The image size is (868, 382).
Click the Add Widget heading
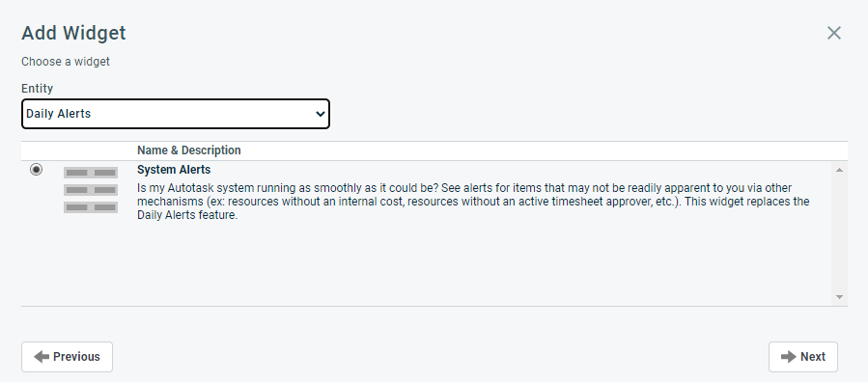[73, 33]
